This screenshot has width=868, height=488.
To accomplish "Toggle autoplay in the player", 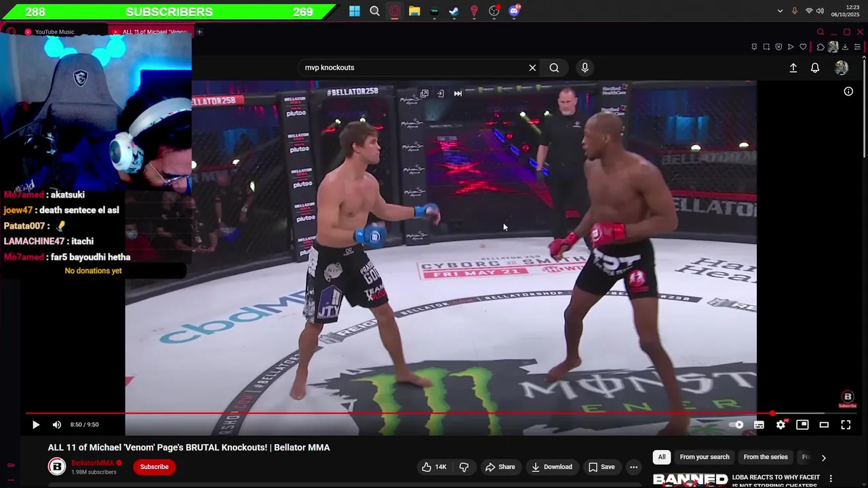I will 736,425.
